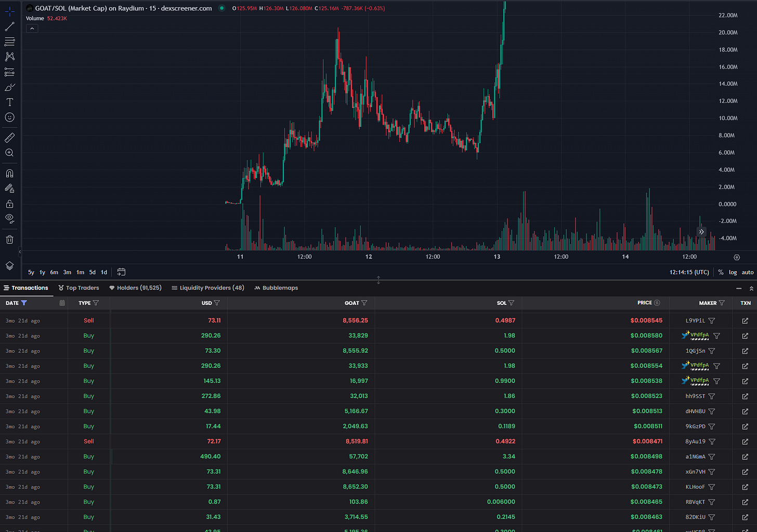This screenshot has height=532, width=757.
Task: Filter transactions by DATE
Action: tap(24, 303)
